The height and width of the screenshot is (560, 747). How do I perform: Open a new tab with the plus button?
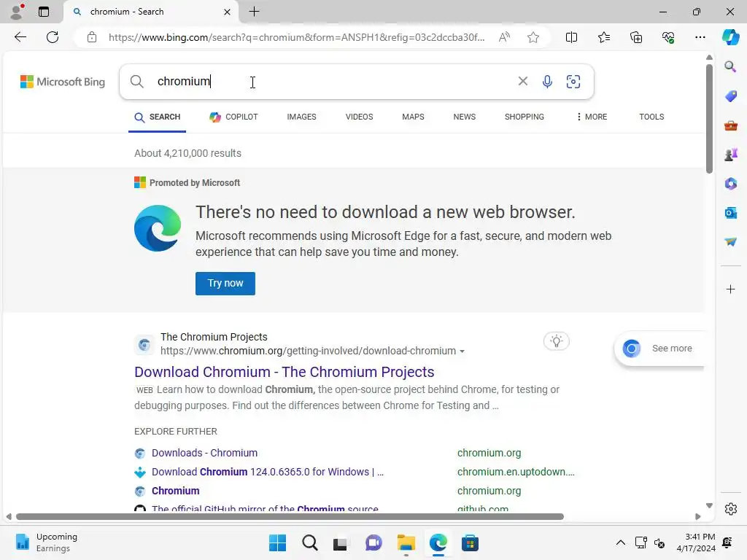[x=255, y=12]
